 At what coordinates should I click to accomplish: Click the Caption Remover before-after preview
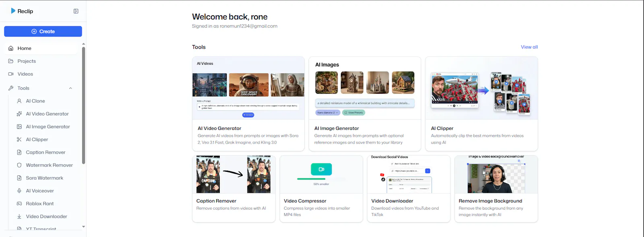233,175
